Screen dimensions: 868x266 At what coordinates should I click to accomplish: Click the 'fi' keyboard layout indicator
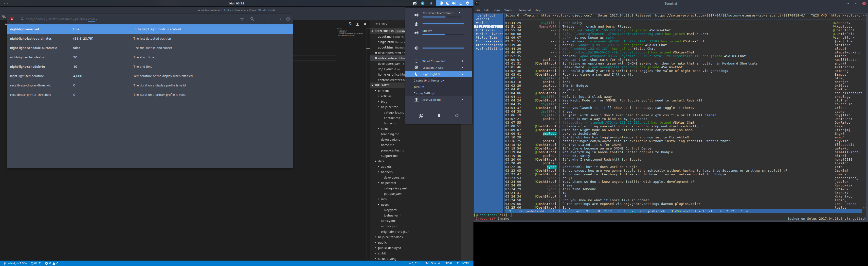coord(431,3)
